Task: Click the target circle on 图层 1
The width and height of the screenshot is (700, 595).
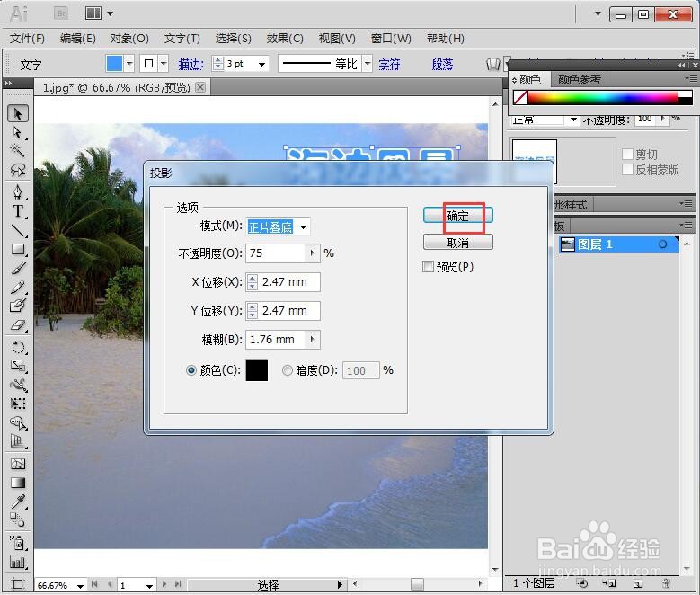Action: [663, 244]
